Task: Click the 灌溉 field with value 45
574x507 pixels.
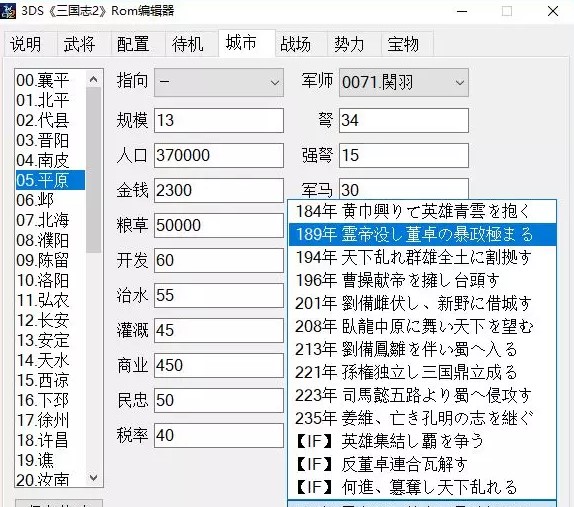Action: tap(219, 330)
